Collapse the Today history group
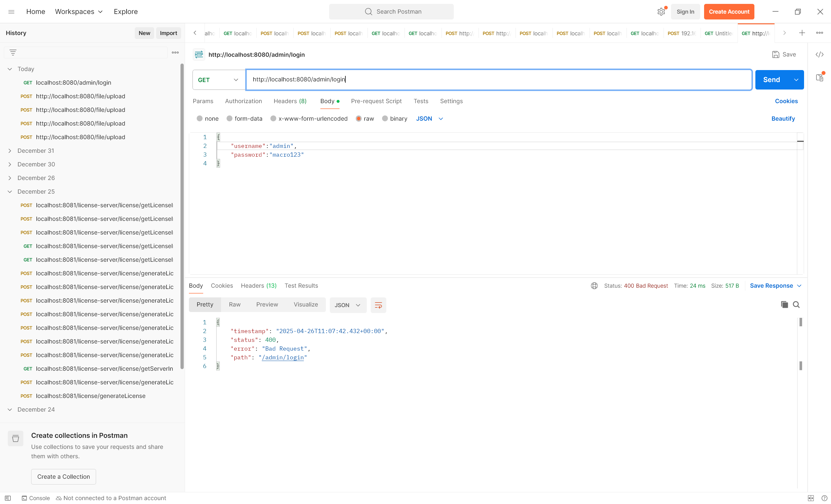 coord(10,69)
